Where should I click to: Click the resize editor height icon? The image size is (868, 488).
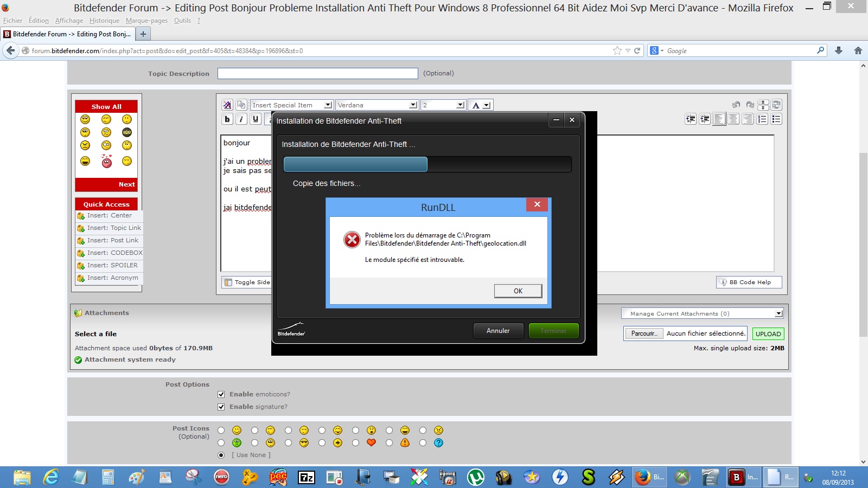tap(763, 105)
